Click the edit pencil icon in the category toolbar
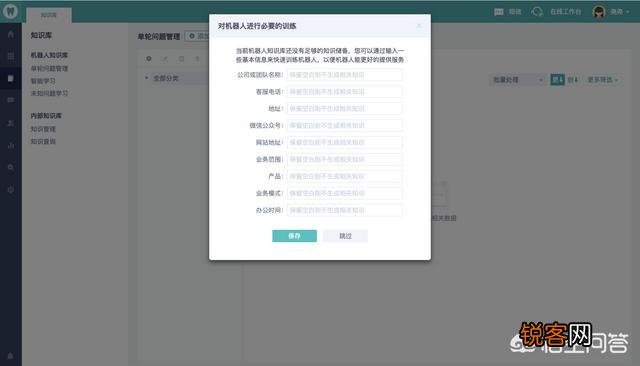Viewport: 640px width, 366px height. 165,59
